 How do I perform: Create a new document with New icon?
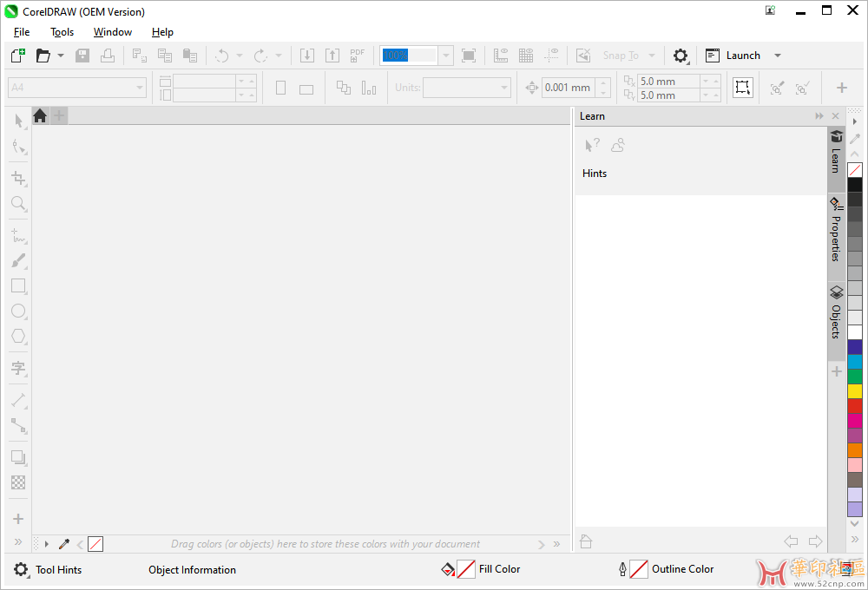17,56
